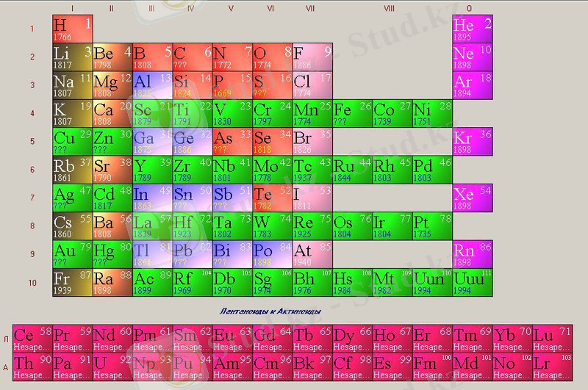Click the Лантаноиды и Актиноиды heading
The height and width of the screenshot is (390, 588).
(x=271, y=311)
